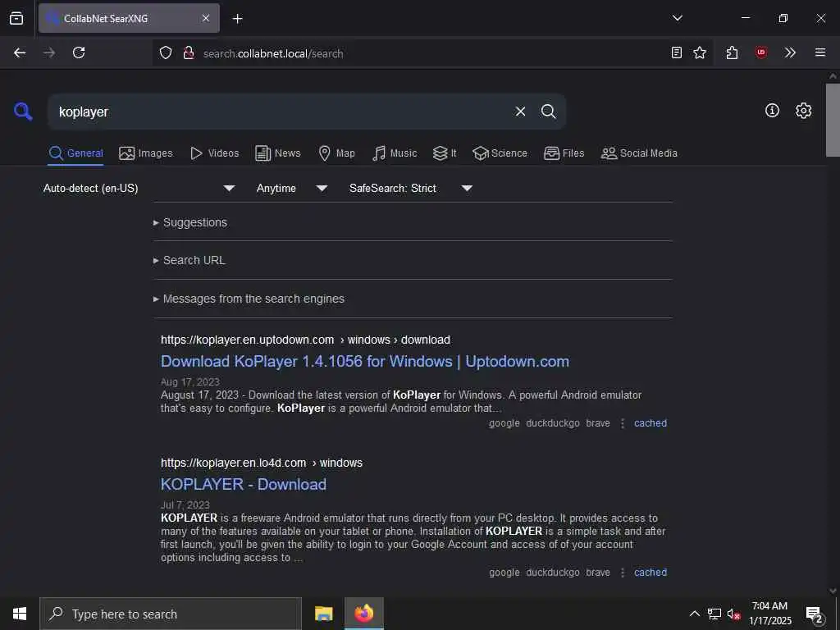Switch to the Science category

coord(500,153)
